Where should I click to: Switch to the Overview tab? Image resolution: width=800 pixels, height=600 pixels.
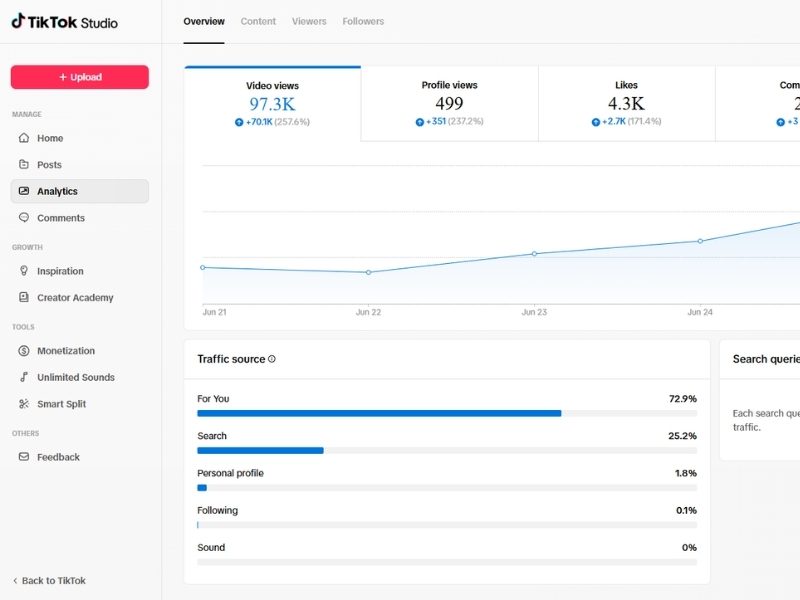pyautogui.click(x=204, y=21)
